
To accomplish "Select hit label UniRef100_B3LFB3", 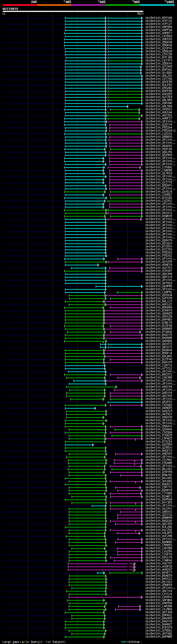I will (159, 85).
